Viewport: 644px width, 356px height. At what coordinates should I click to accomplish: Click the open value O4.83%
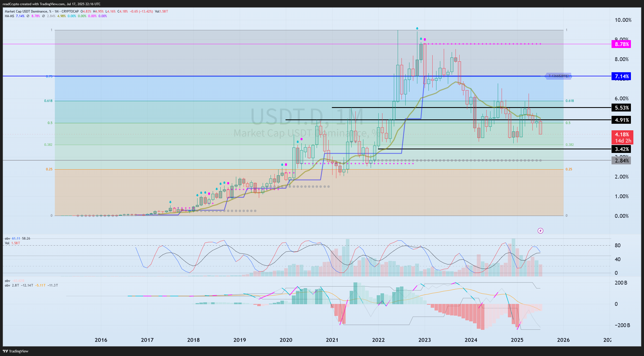click(x=86, y=11)
